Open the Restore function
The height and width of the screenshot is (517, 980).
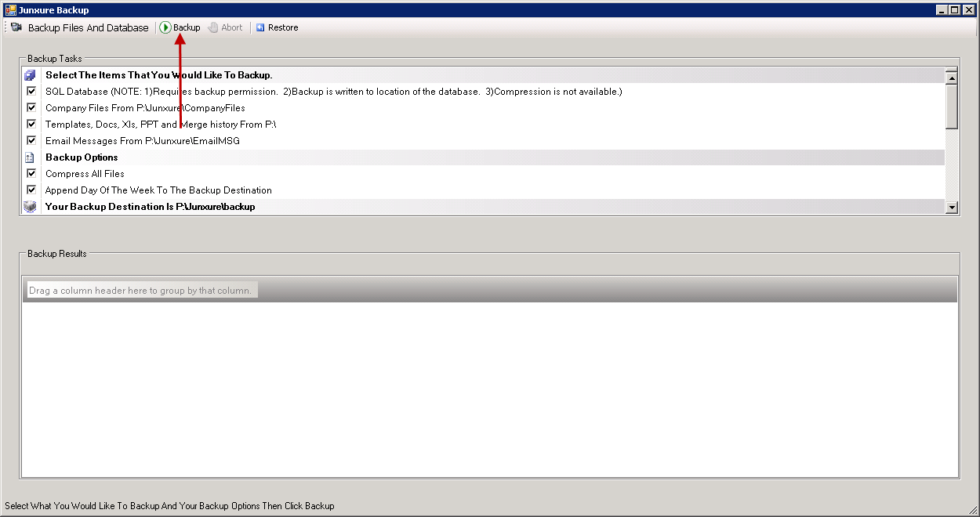pyautogui.click(x=277, y=27)
